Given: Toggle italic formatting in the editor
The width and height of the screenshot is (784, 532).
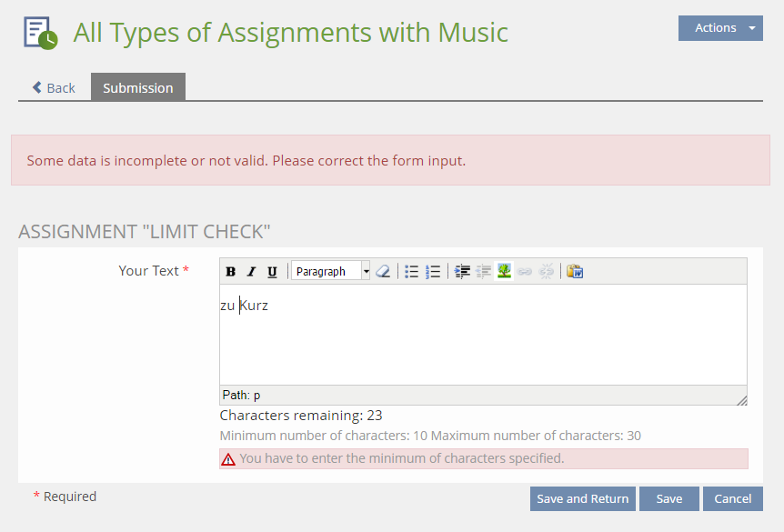Looking at the screenshot, I should coord(252,271).
